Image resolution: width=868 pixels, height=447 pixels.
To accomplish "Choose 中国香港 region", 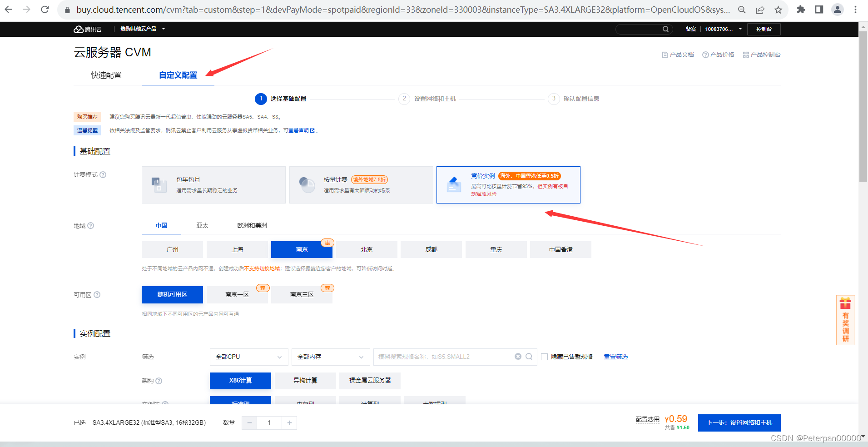I will pyautogui.click(x=560, y=249).
